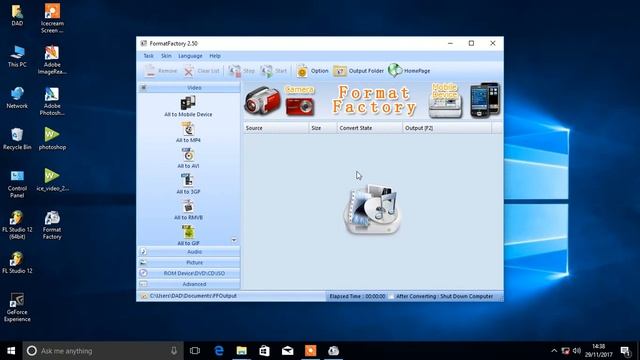Click the smartphones banner icon

[484, 100]
